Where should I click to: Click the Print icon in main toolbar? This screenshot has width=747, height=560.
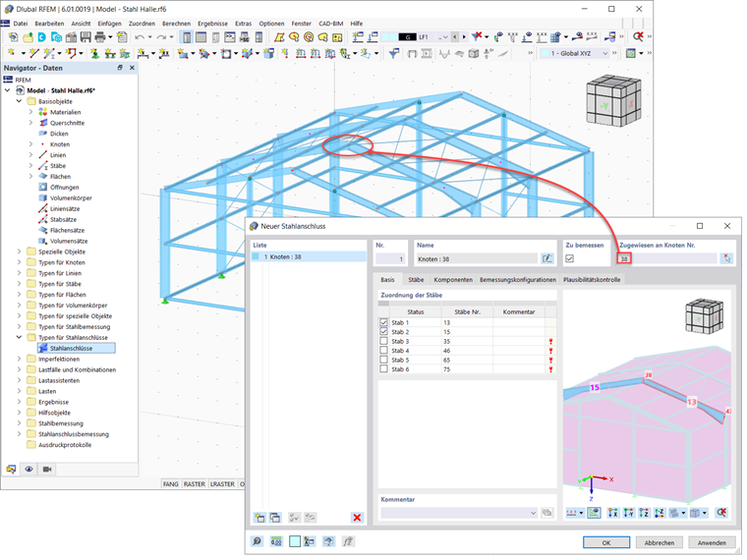[x=100, y=37]
